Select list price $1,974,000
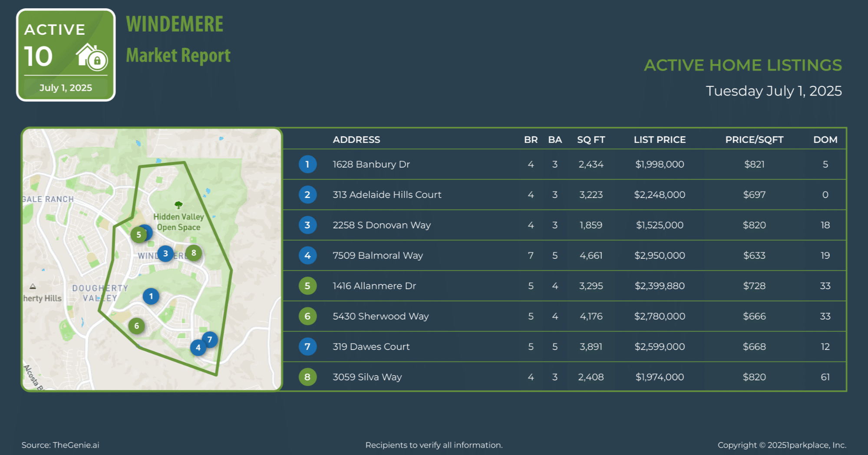The height and width of the screenshot is (455, 868). coord(660,377)
